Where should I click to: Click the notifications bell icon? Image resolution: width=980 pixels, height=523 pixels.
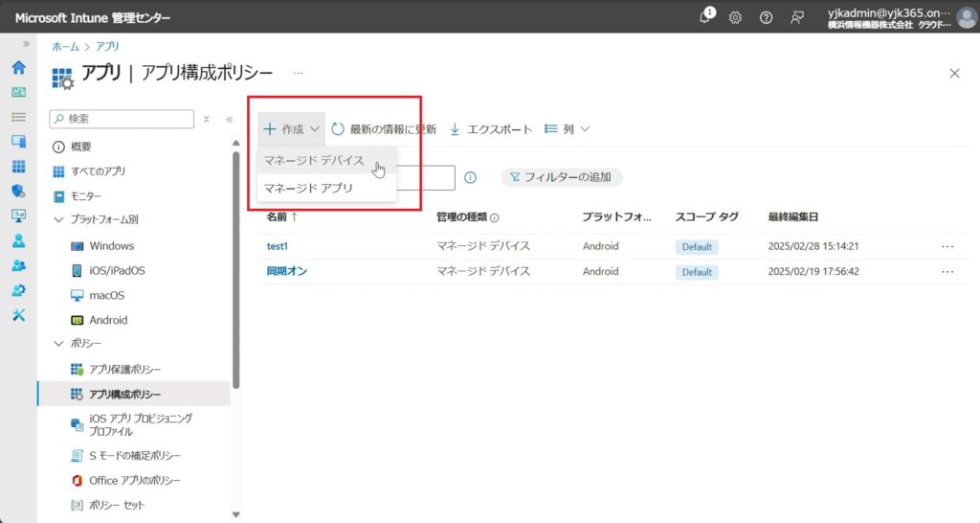click(706, 16)
